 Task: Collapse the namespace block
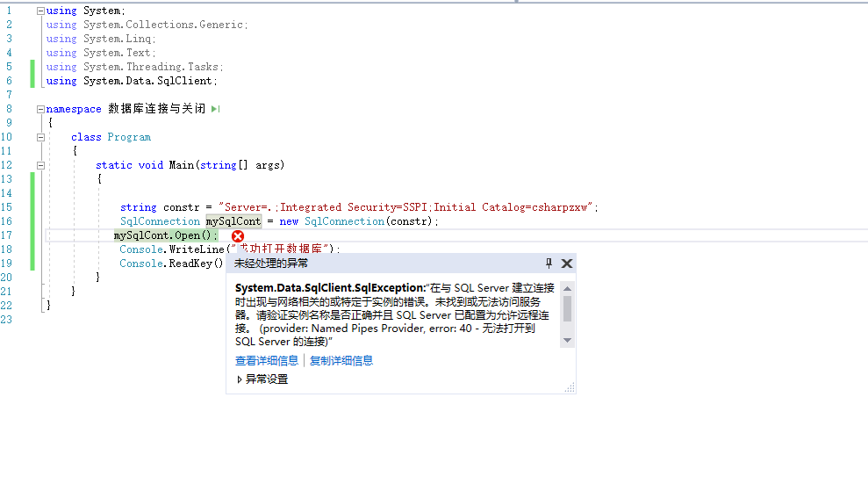click(40, 110)
